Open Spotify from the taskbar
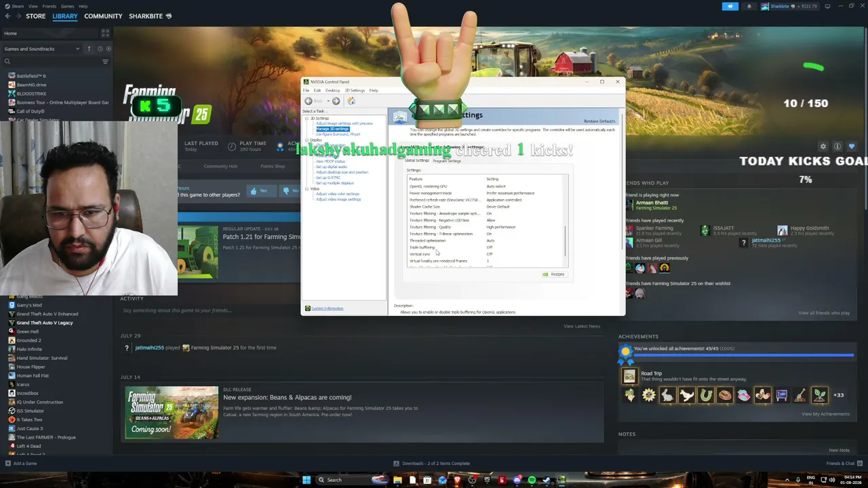The image size is (868, 488). pyautogui.click(x=532, y=480)
